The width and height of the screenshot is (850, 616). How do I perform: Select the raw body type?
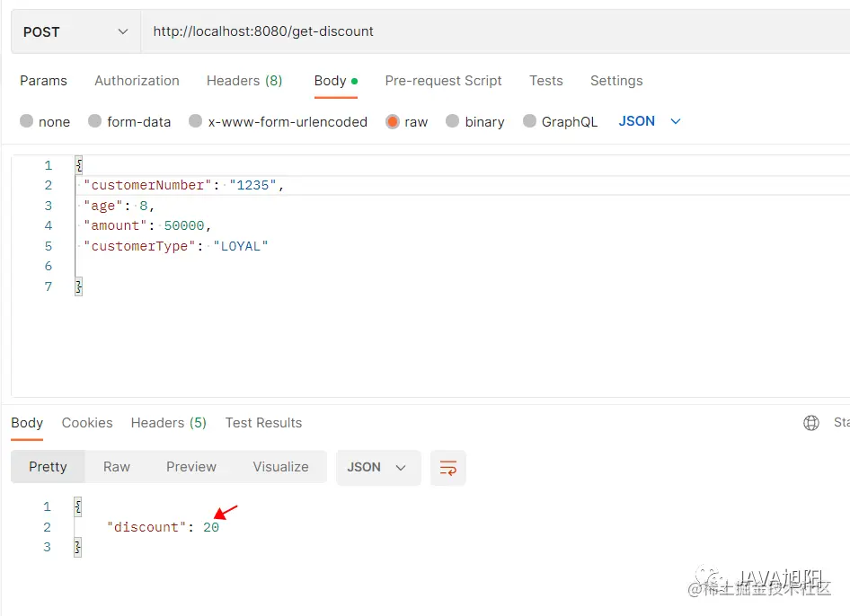tap(406, 121)
